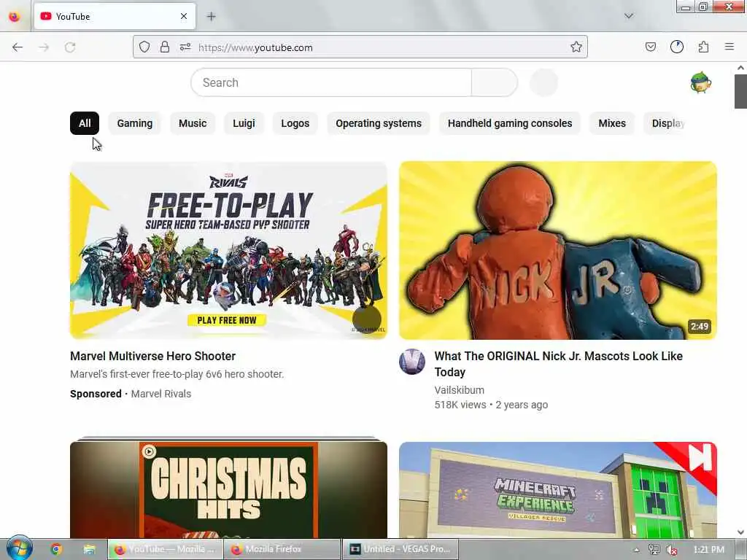Open a new tab with the plus button

coord(211,16)
